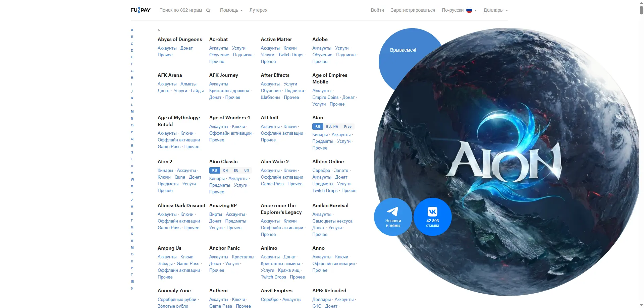Open the Telegram news and memes circle
Viewport: 644px width, 308px height.
click(393, 217)
